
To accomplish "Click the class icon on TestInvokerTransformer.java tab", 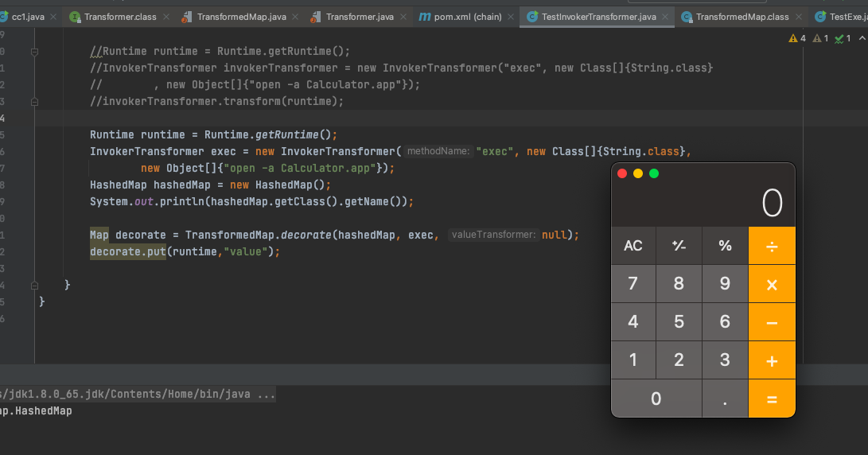I will 532,17.
